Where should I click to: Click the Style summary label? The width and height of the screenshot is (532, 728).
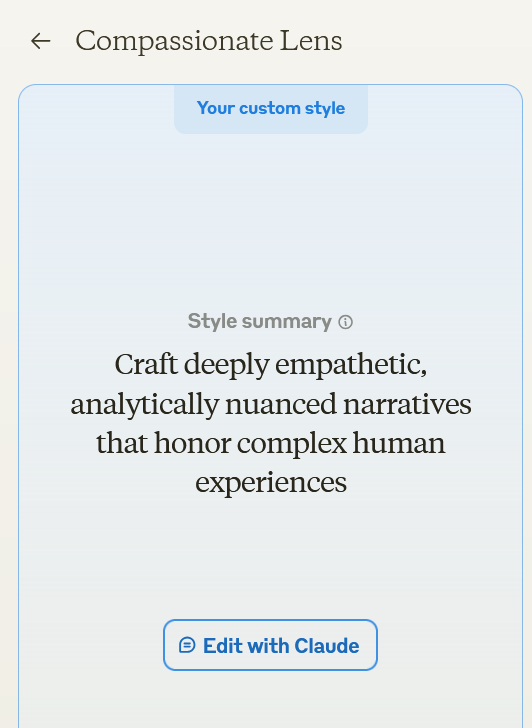[260, 321]
